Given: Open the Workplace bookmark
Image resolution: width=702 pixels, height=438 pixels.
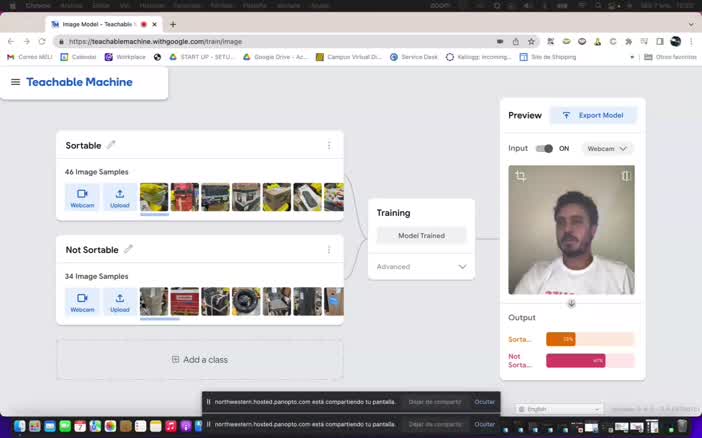Looking at the screenshot, I should click(125, 57).
